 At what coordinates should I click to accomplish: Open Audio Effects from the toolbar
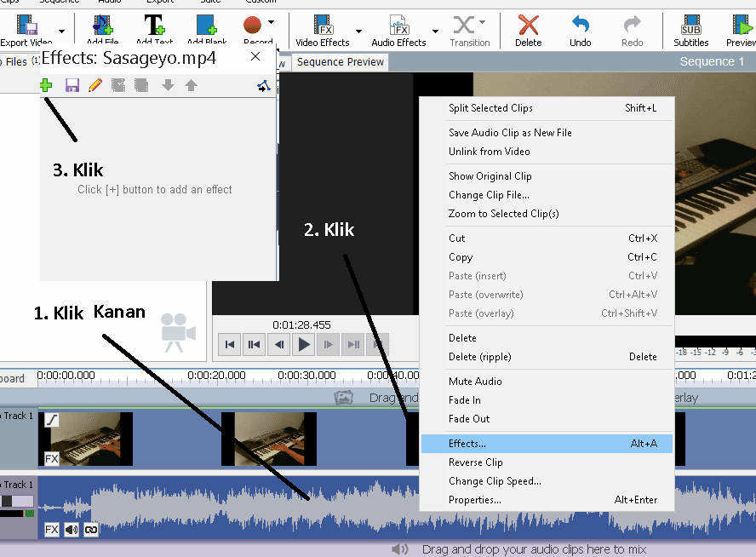click(398, 31)
